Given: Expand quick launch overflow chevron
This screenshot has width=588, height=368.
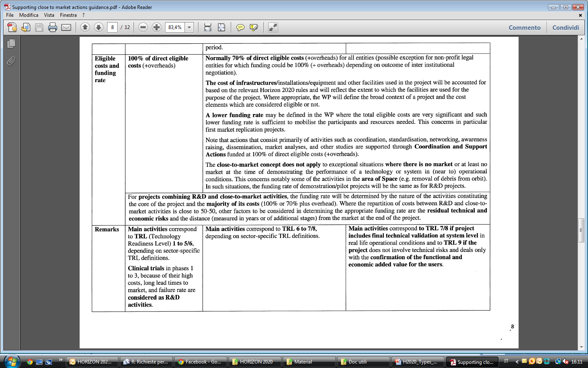Looking at the screenshot, I should click(60, 360).
